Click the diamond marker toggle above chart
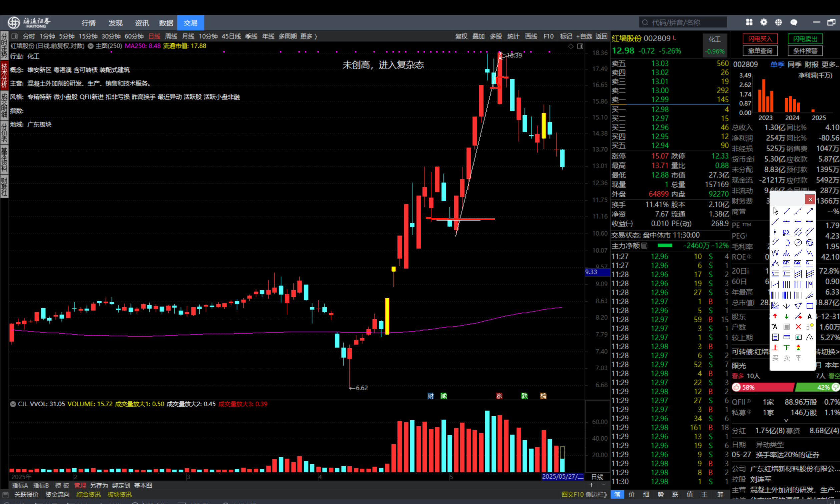The height and width of the screenshot is (504, 840). pyautogui.click(x=571, y=46)
